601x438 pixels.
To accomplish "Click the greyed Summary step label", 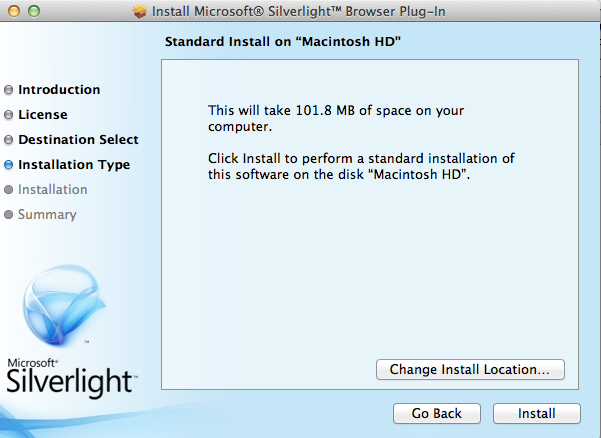I will tap(47, 215).
